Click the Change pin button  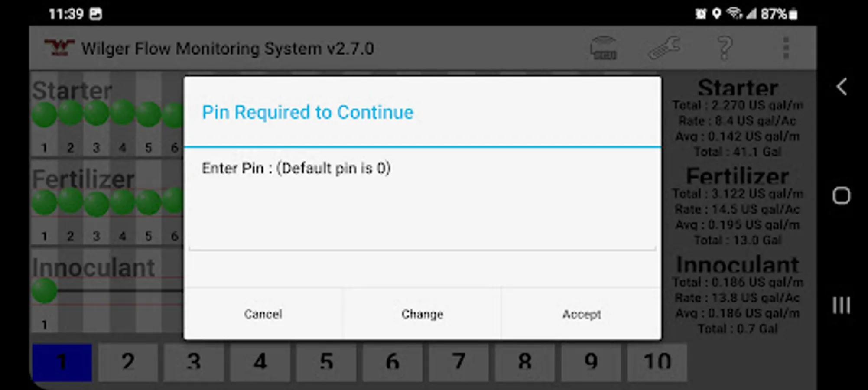[422, 314]
